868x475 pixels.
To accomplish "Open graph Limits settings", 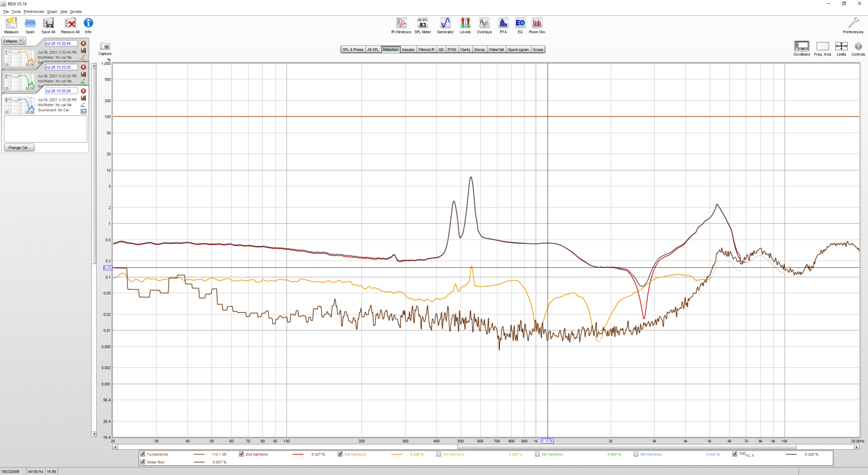I will 841,48.
